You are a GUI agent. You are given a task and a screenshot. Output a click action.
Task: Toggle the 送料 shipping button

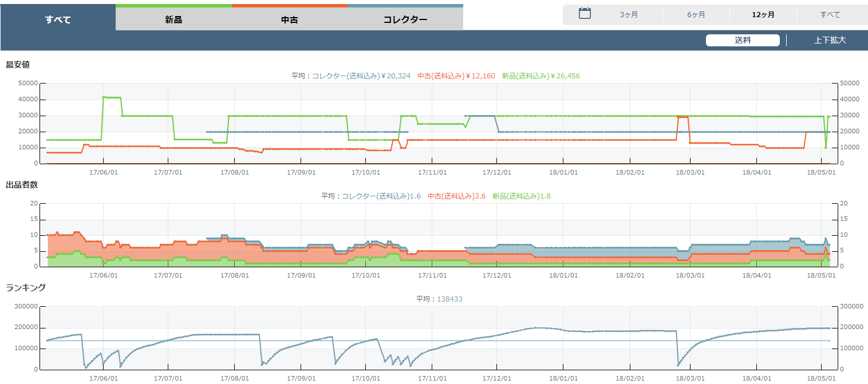pos(743,40)
